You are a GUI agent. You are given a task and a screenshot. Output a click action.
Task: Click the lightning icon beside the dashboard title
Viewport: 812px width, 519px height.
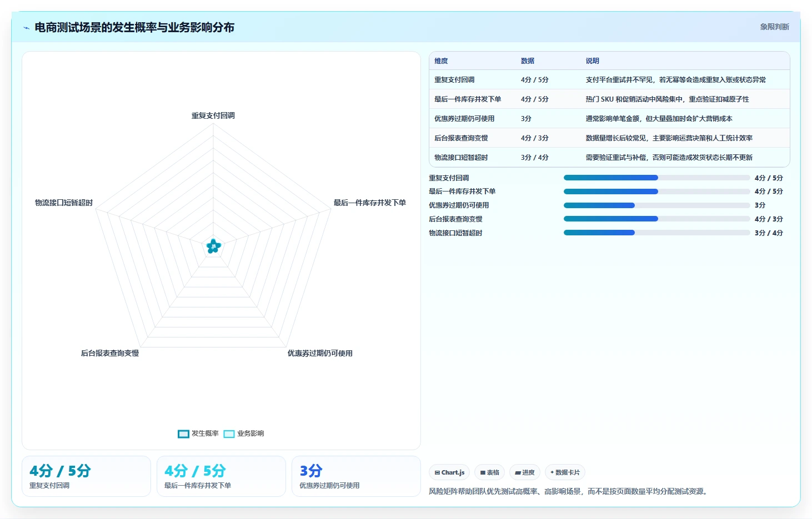(x=26, y=28)
